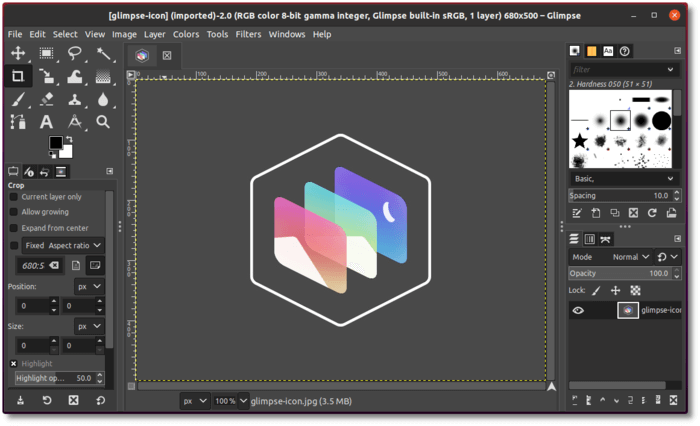The width and height of the screenshot is (700, 426).
Task: Open Fixed Aspect ratio dropdown
Action: pos(63,245)
